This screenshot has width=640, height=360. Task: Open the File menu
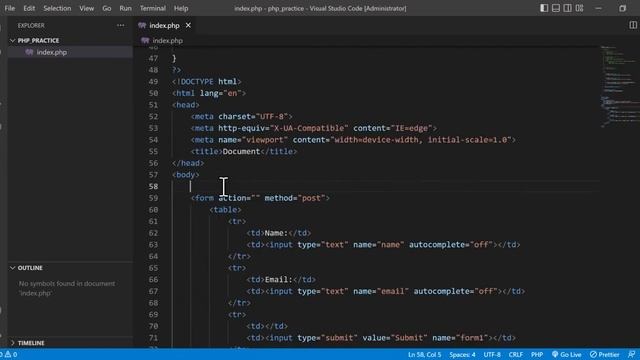pos(9,8)
